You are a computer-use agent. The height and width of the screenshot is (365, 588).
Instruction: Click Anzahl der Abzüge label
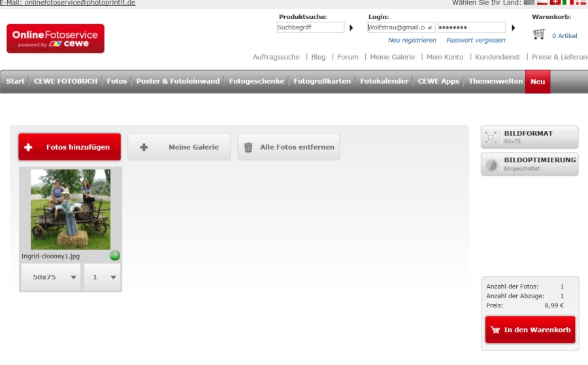[515, 296]
